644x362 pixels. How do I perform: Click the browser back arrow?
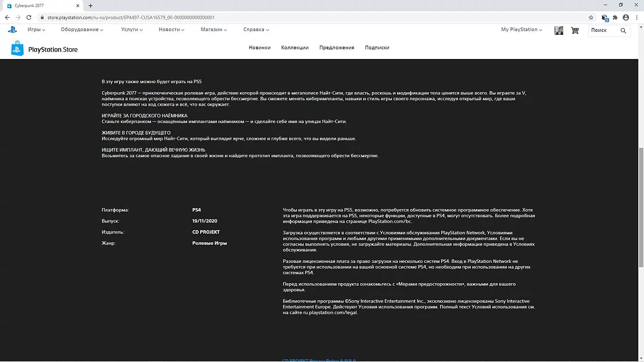point(8,17)
